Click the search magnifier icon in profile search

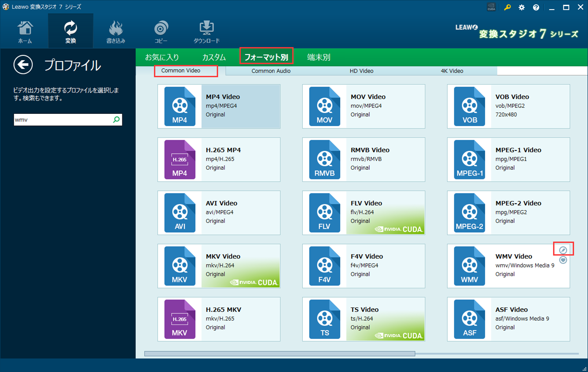coord(116,120)
